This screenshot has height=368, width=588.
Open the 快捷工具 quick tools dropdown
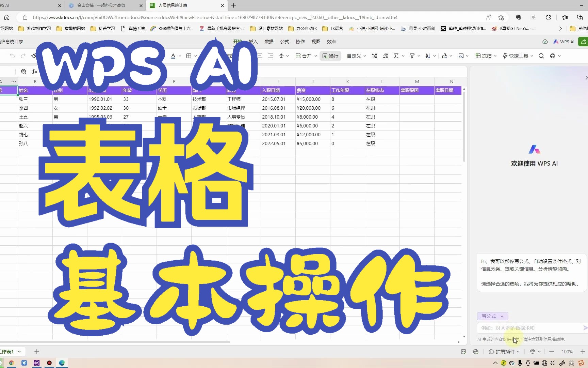(x=518, y=56)
